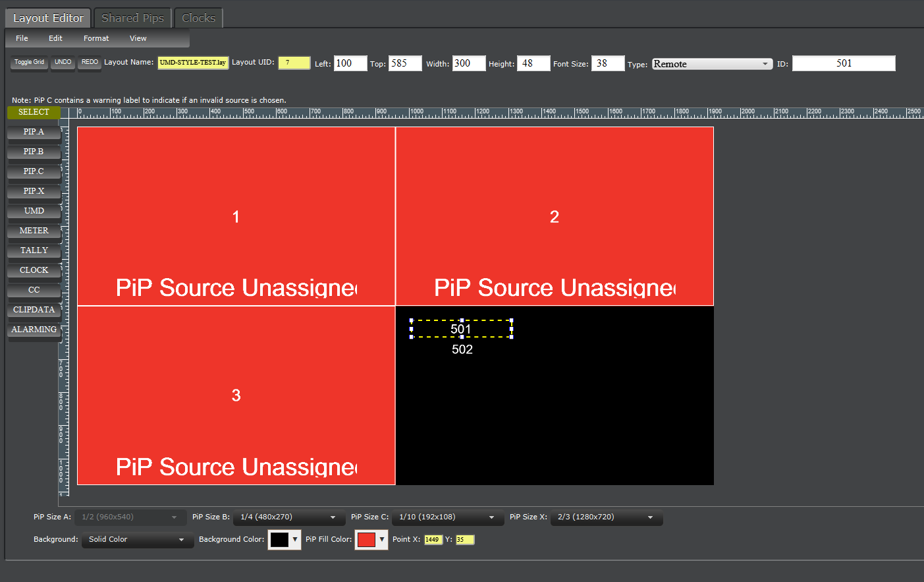Select the ALARMING tool
This screenshot has height=582, width=924.
pos(34,330)
